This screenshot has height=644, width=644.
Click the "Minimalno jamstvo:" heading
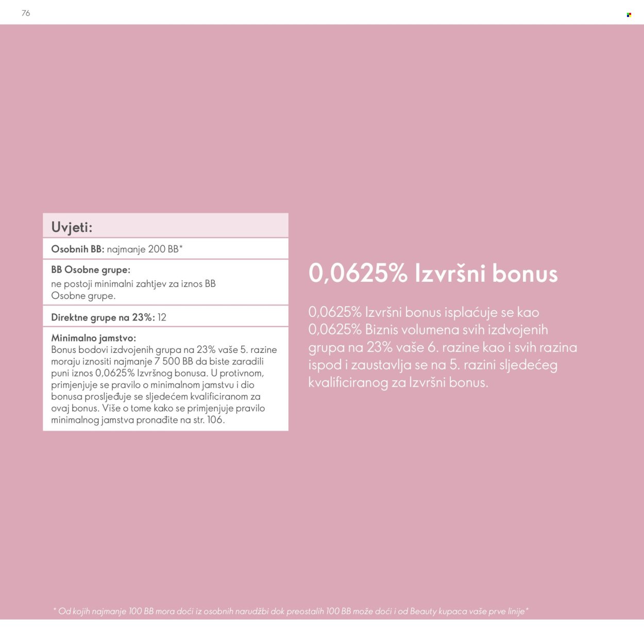(x=93, y=338)
